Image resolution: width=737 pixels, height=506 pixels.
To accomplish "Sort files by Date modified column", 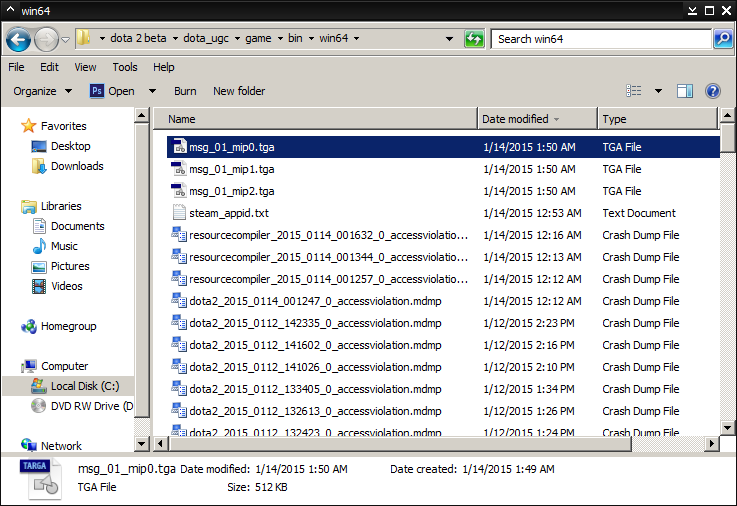I will pyautogui.click(x=515, y=119).
